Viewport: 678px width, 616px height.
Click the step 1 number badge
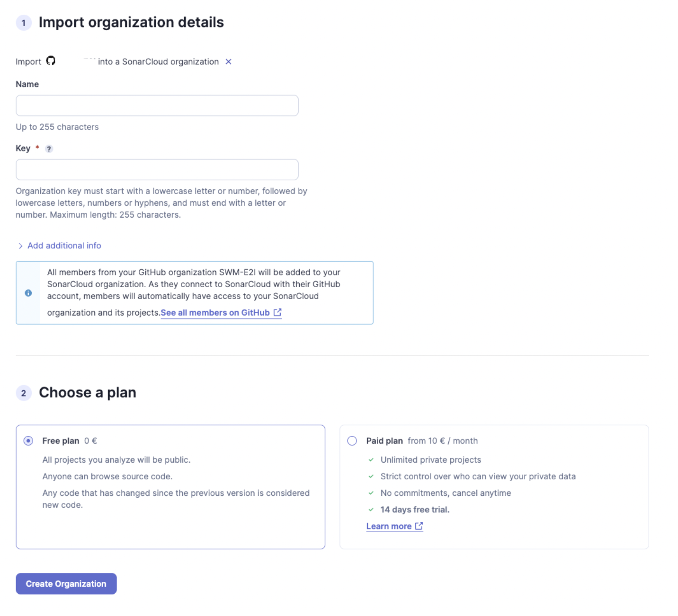24,23
